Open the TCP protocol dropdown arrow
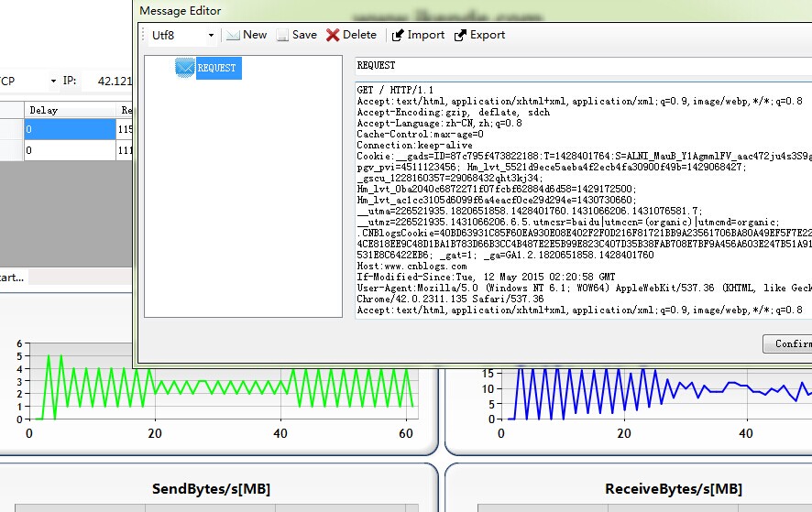The width and height of the screenshot is (812, 512). (53, 82)
